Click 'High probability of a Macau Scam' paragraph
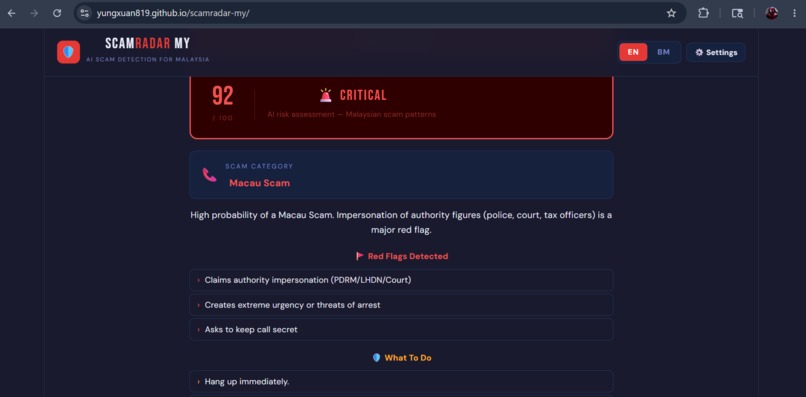Image resolution: width=806 pixels, height=397 pixels. pyautogui.click(x=401, y=223)
